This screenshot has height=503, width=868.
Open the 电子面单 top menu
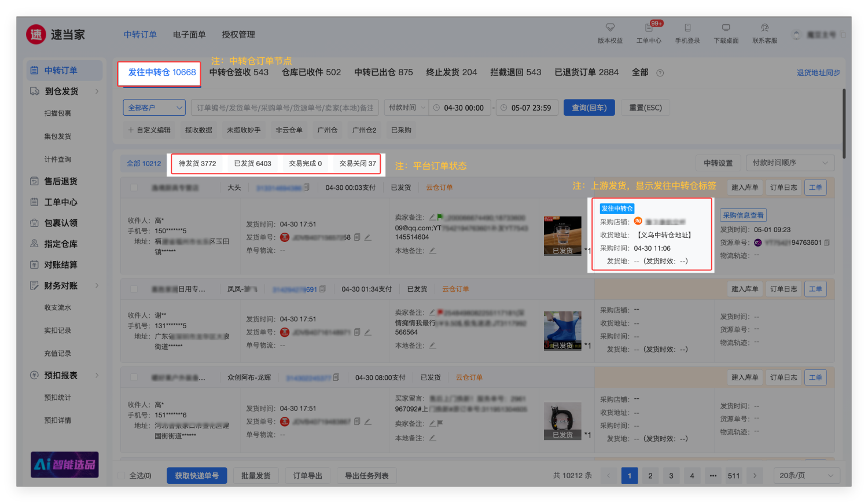(x=189, y=35)
